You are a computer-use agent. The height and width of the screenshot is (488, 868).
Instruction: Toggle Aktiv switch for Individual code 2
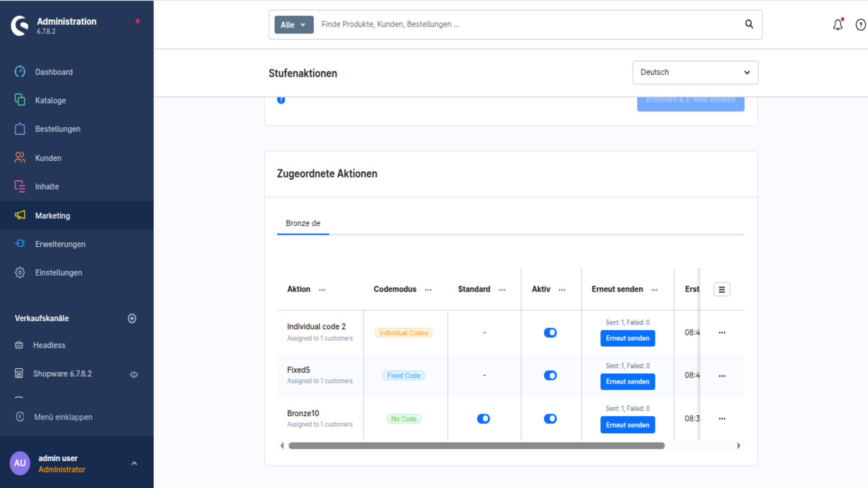(x=550, y=333)
